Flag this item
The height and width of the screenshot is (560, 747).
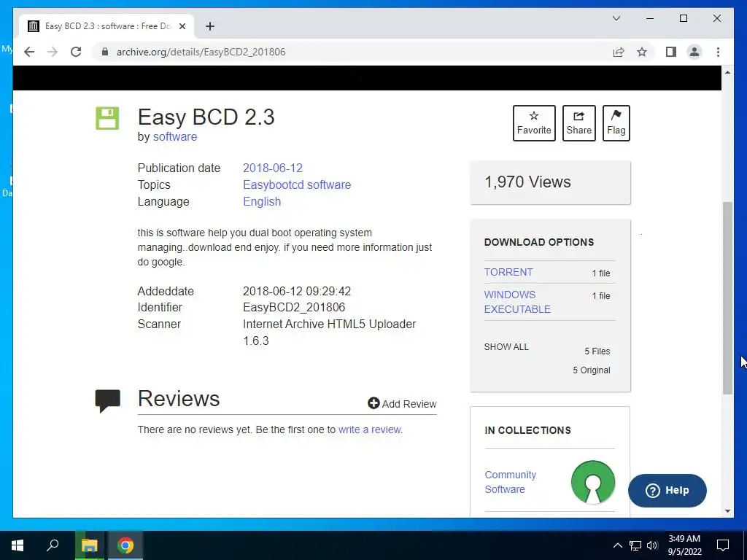[616, 122]
